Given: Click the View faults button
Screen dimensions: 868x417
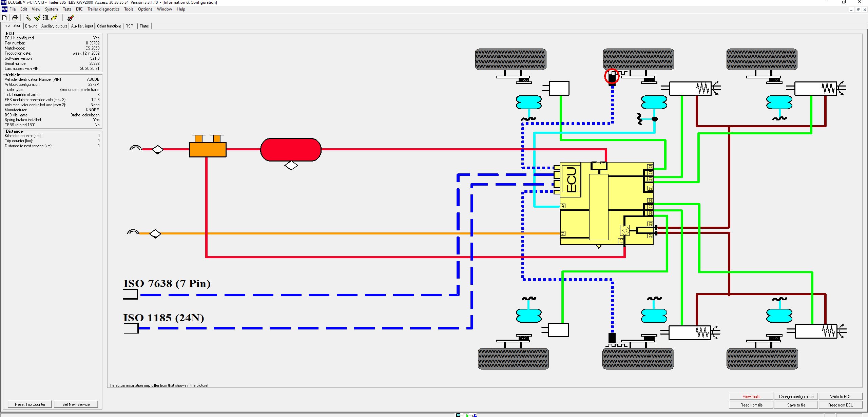Looking at the screenshot, I should pyautogui.click(x=751, y=396).
